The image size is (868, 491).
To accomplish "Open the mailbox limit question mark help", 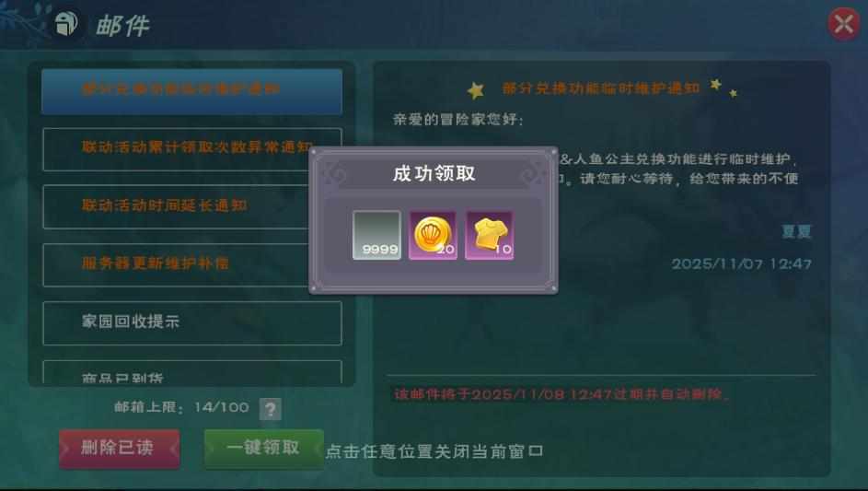I will coord(270,409).
